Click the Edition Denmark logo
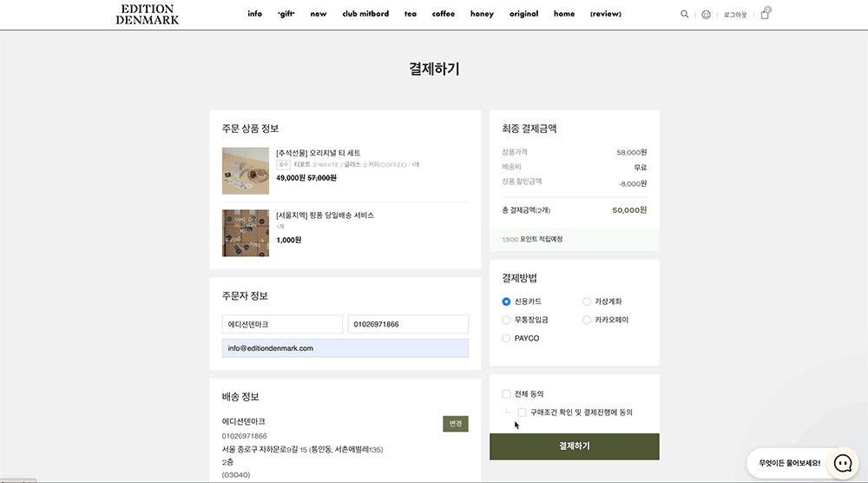Image resolution: width=868 pixels, height=483 pixels. tap(148, 15)
